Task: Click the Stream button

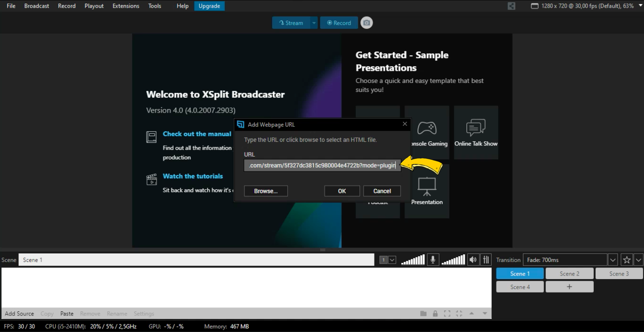Action: tap(291, 23)
